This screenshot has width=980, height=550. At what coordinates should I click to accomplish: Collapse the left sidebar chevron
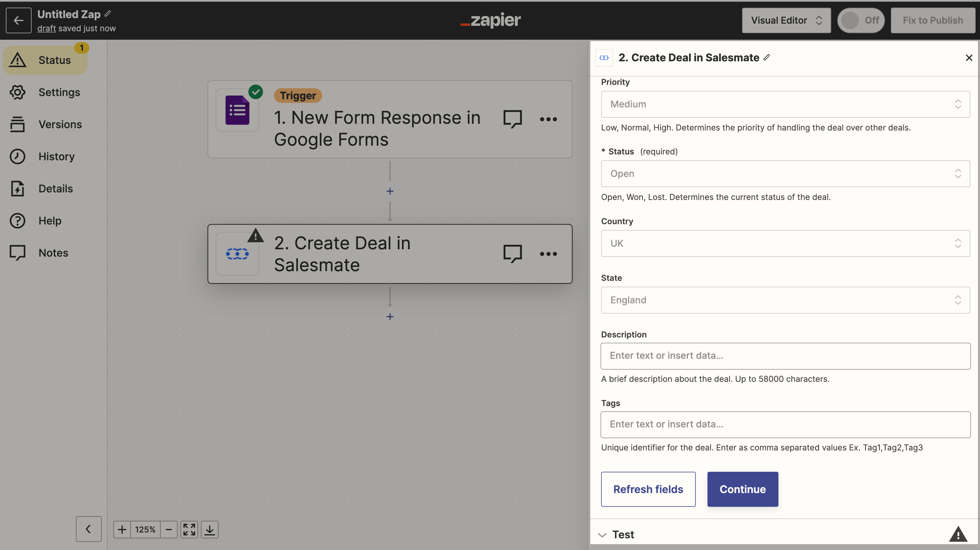89,529
